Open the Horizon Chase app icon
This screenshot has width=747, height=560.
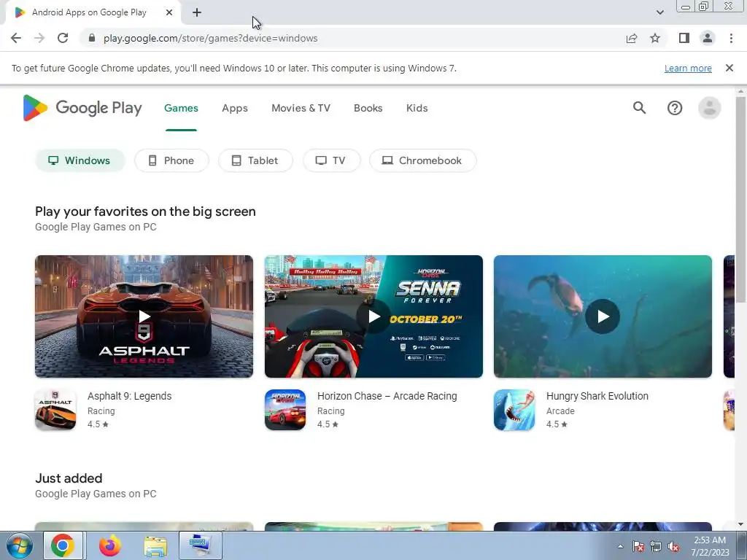click(285, 410)
